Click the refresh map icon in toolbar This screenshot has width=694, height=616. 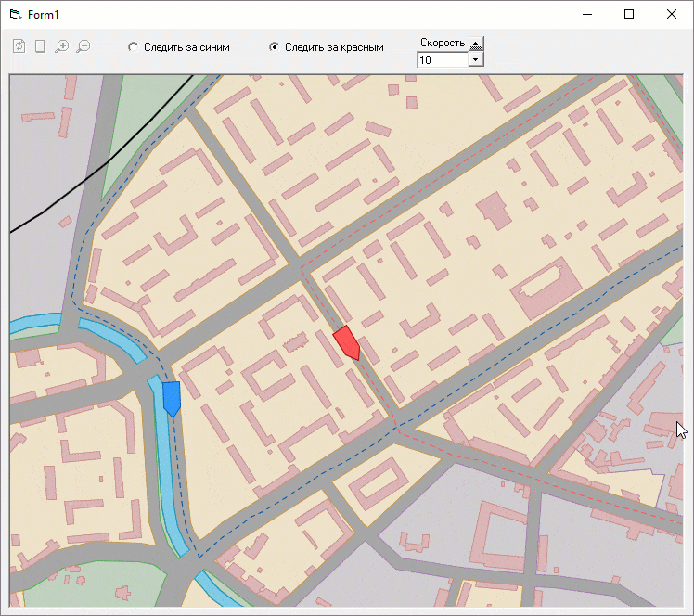(x=19, y=46)
